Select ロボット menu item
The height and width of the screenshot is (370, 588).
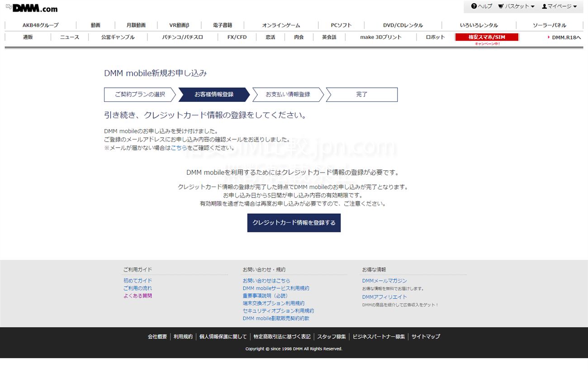tap(436, 37)
